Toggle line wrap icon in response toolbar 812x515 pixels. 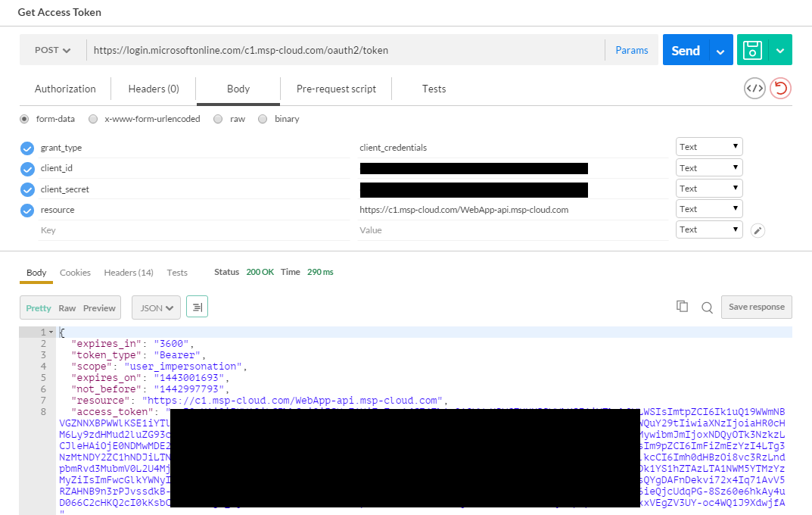pos(197,307)
